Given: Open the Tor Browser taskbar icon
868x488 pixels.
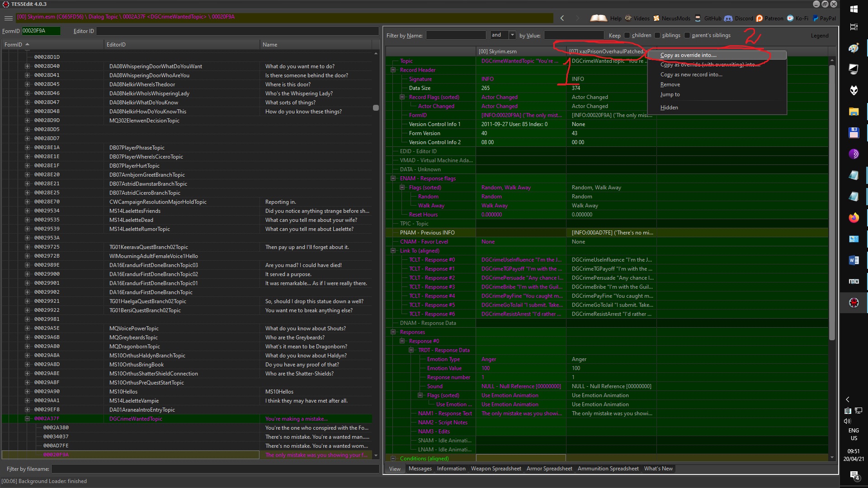Looking at the screenshot, I should click(x=854, y=154).
